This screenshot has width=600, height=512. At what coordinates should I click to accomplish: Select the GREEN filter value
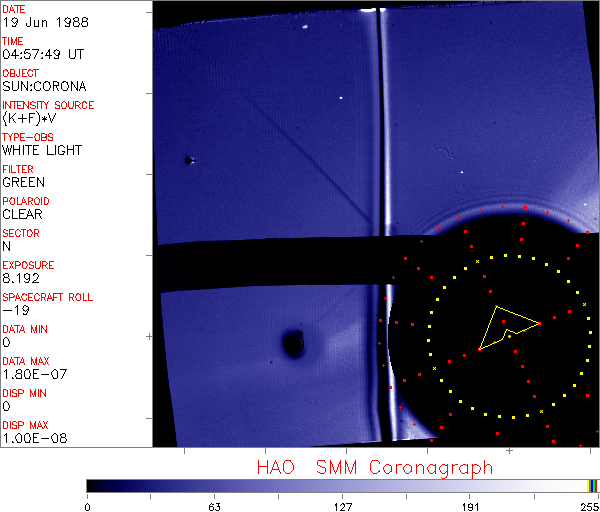[23, 182]
